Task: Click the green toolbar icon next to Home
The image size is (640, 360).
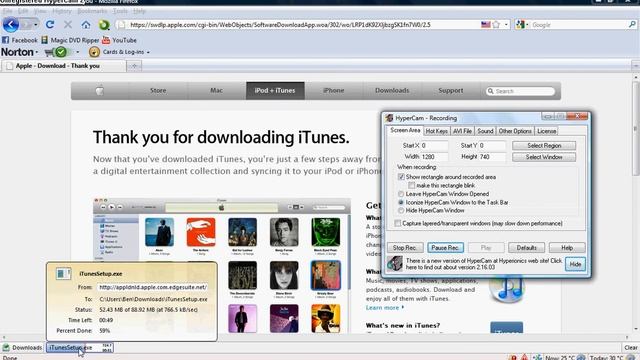Action: (104, 24)
